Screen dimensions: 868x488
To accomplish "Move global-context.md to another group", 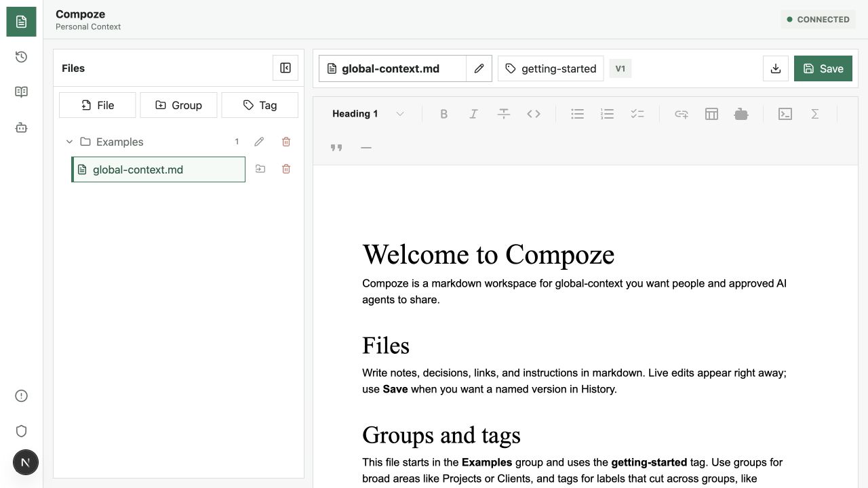I will [260, 169].
